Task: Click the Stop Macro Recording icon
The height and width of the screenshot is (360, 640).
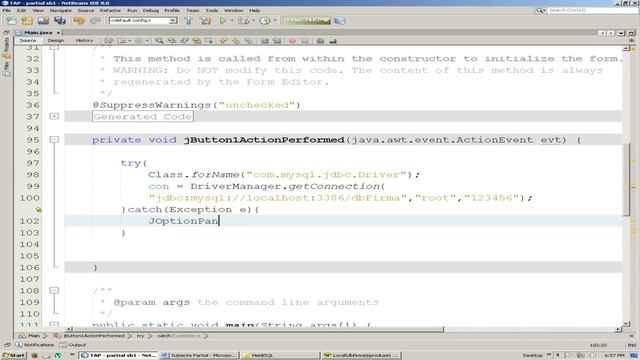Action: tap(305, 41)
